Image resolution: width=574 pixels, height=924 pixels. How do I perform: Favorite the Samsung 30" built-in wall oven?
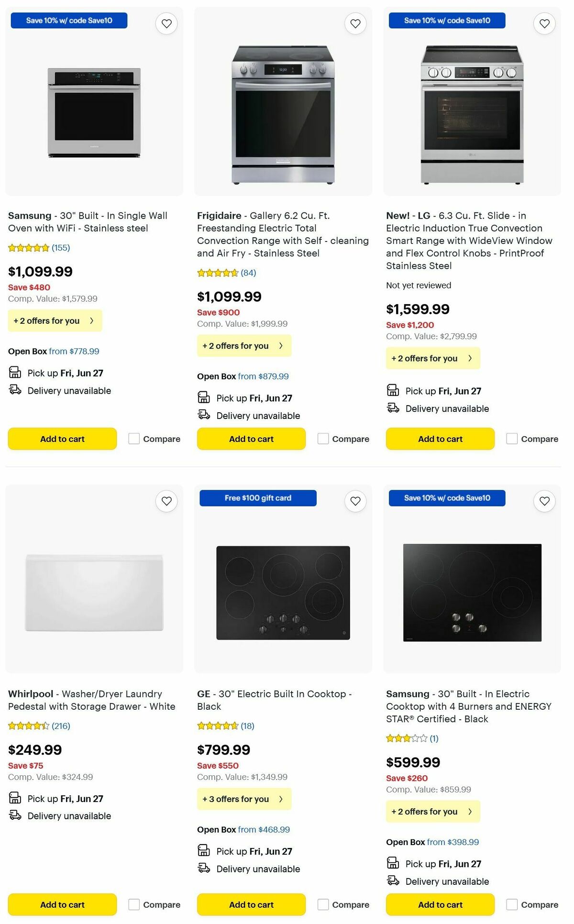coord(166,23)
